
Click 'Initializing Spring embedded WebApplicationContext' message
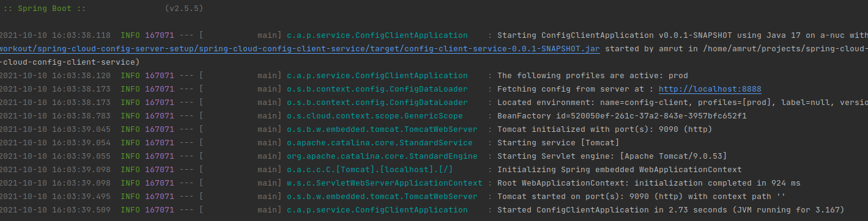click(619, 170)
